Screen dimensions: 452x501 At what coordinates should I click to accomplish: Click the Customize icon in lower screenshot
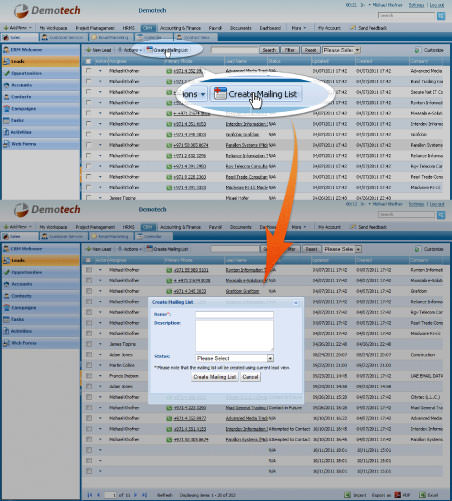(x=417, y=249)
